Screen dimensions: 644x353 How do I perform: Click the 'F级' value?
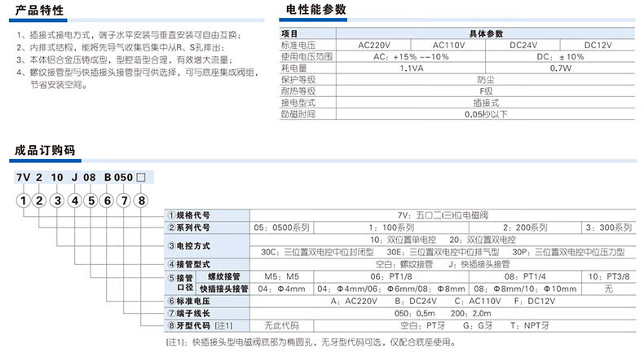click(x=486, y=91)
